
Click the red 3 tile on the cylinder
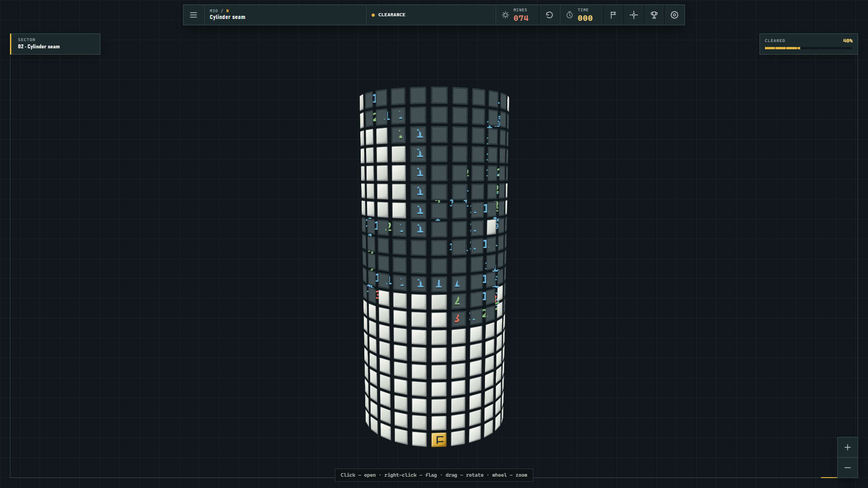coord(458,318)
